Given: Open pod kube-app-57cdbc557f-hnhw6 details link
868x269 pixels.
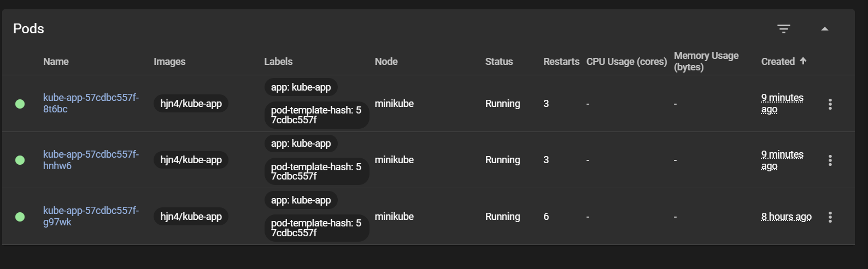Looking at the screenshot, I should tap(90, 160).
